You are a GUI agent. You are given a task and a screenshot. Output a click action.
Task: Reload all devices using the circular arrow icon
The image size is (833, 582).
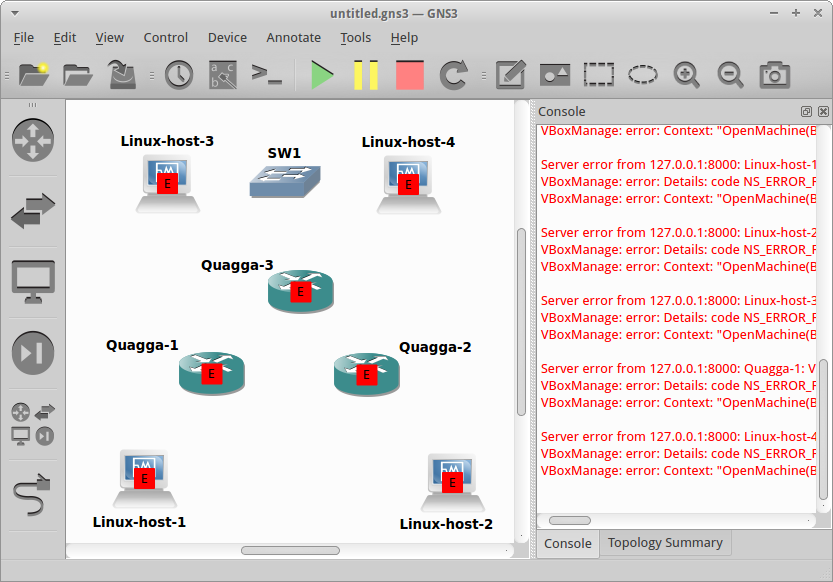[453, 74]
